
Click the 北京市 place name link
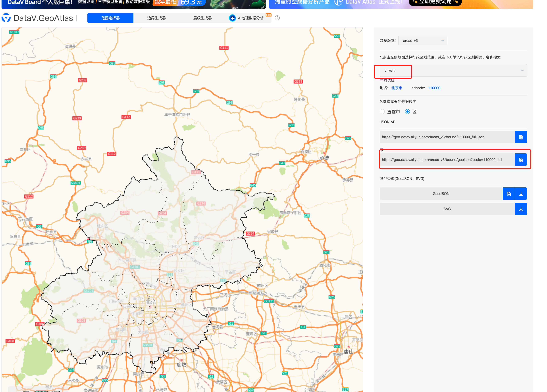tap(397, 88)
